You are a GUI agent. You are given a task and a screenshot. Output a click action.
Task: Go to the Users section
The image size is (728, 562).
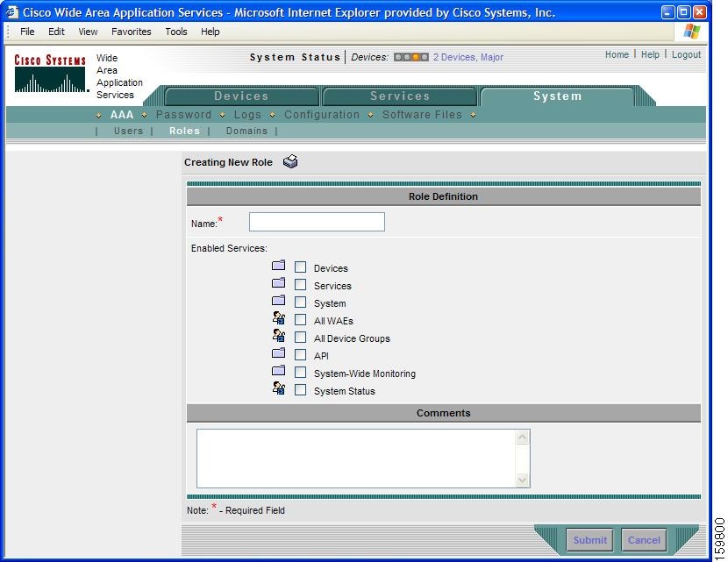tap(129, 131)
